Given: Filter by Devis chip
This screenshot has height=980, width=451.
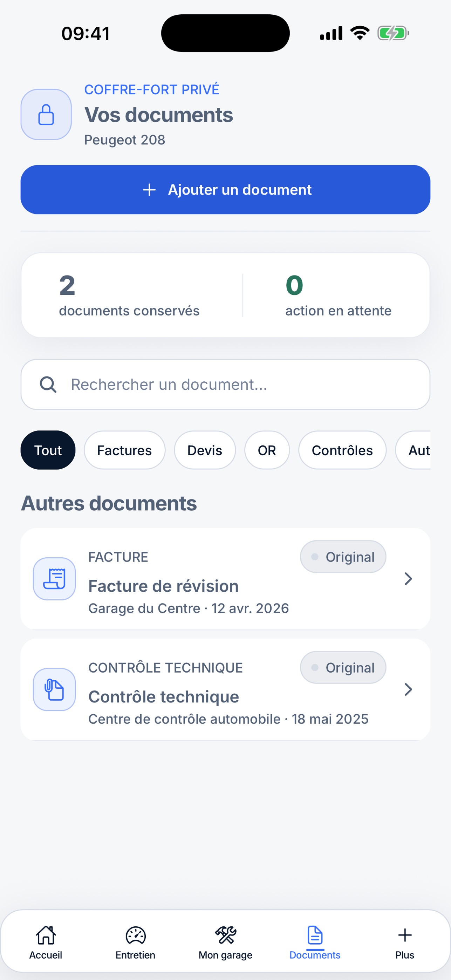Looking at the screenshot, I should point(205,450).
